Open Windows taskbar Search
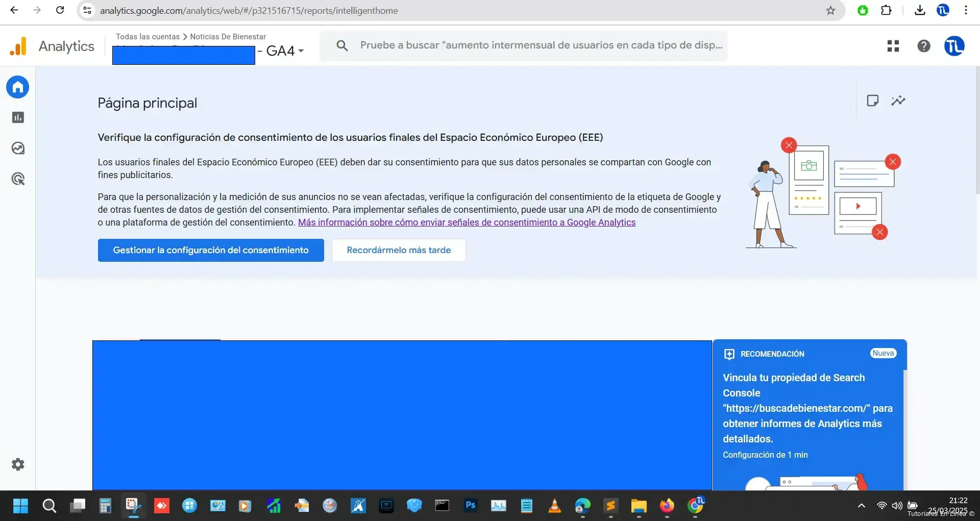 pyautogui.click(x=49, y=506)
